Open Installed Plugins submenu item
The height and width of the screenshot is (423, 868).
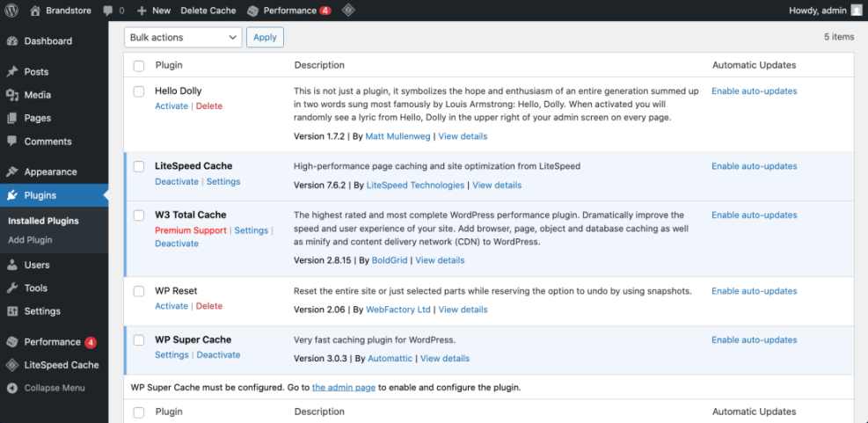click(43, 221)
